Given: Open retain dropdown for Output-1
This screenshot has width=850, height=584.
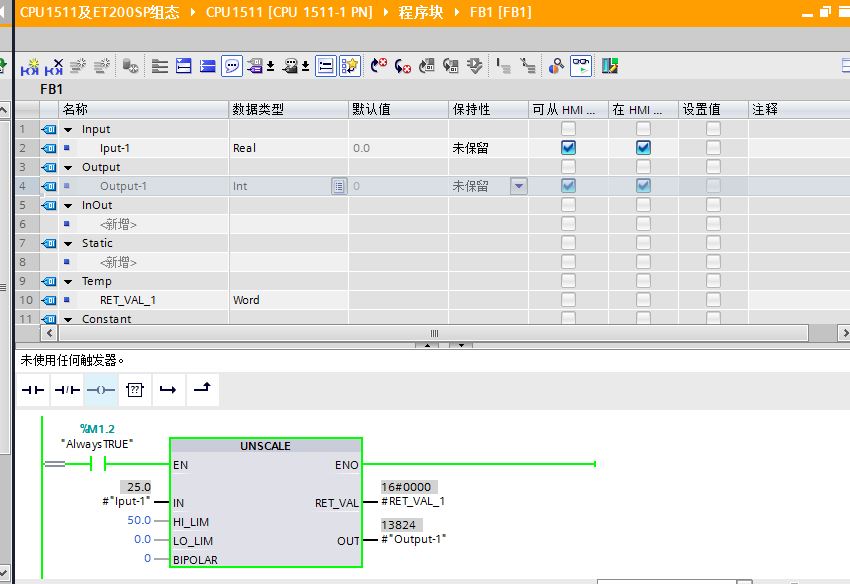Looking at the screenshot, I should point(519,186).
